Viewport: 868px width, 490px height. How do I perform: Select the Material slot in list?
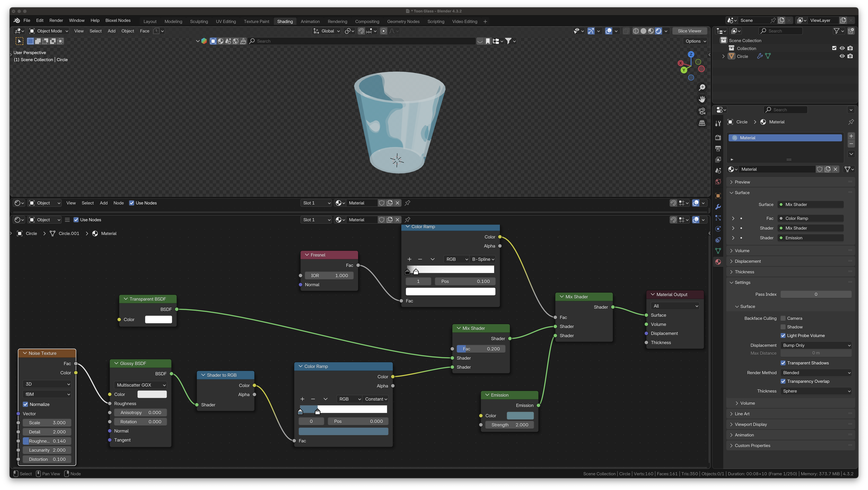point(785,138)
